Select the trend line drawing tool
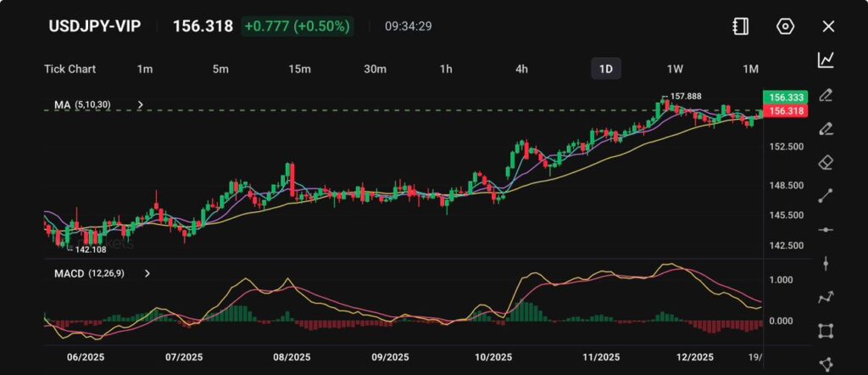This screenshot has width=868, height=375. [826, 196]
